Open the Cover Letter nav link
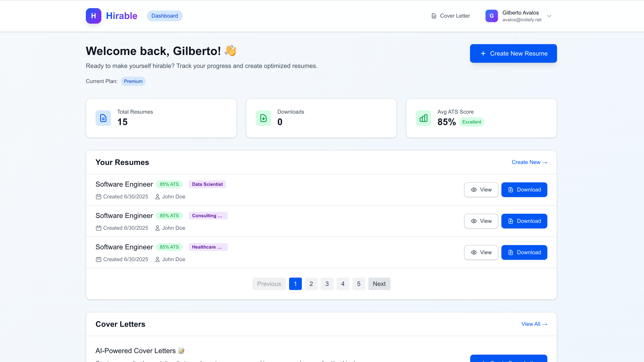 pyautogui.click(x=450, y=16)
